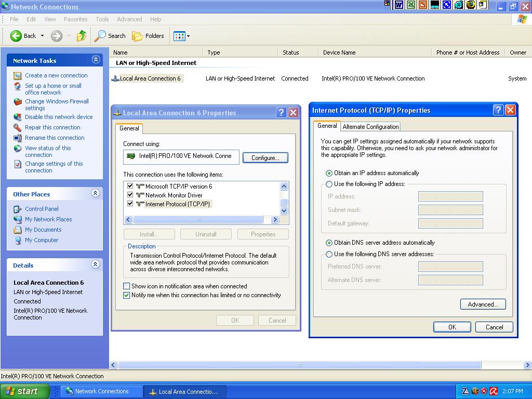This screenshot has width=532, height=399.
Task: Launch PowerPoint from the Office shortcut bar
Action: [423, 5]
